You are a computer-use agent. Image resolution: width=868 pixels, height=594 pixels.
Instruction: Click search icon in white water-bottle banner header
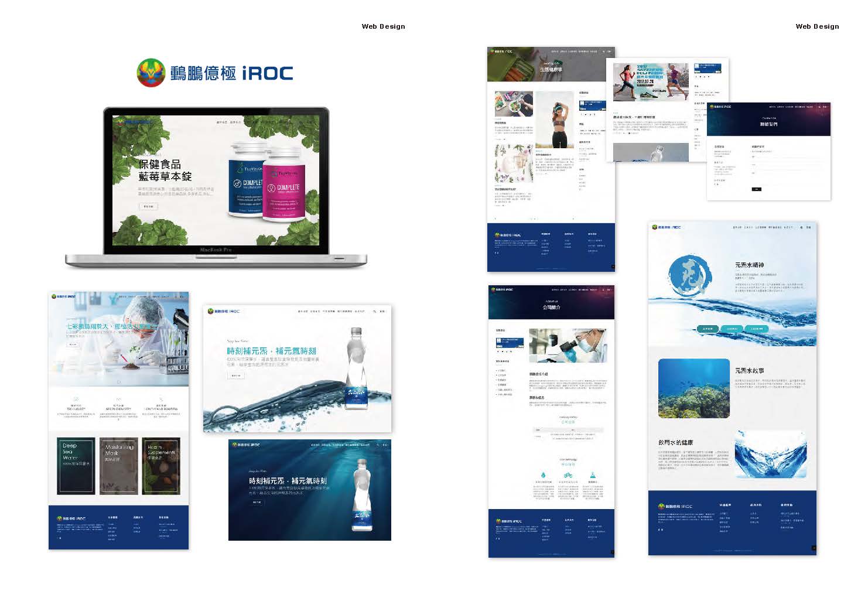pyautogui.click(x=374, y=312)
